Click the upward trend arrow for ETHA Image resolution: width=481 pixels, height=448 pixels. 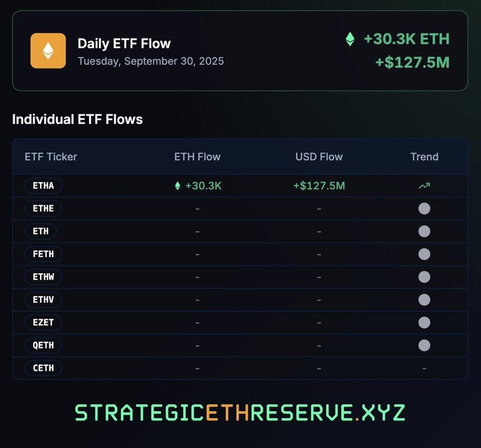[424, 186]
